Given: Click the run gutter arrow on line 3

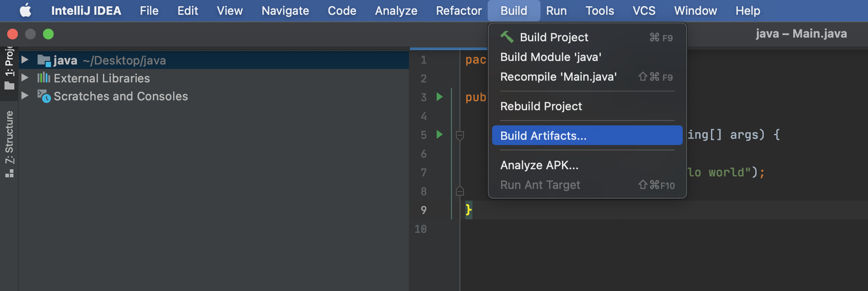Looking at the screenshot, I should pos(439,97).
